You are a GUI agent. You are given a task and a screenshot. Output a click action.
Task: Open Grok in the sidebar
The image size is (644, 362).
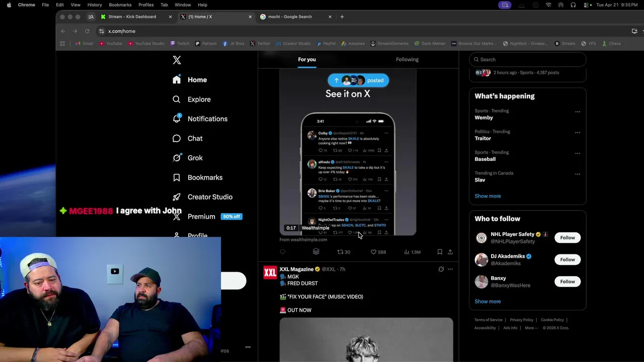(x=187, y=158)
